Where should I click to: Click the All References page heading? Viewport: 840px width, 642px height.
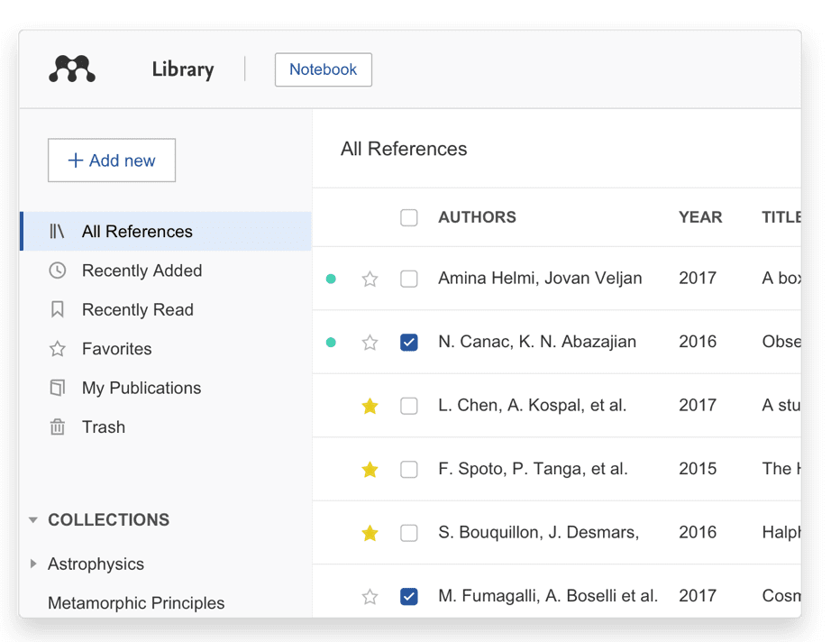[404, 149]
